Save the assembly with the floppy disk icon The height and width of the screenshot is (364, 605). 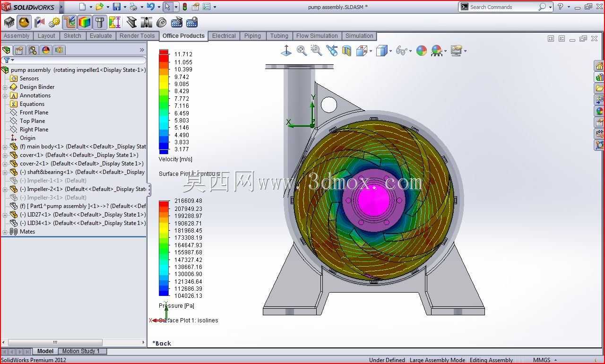click(x=117, y=7)
